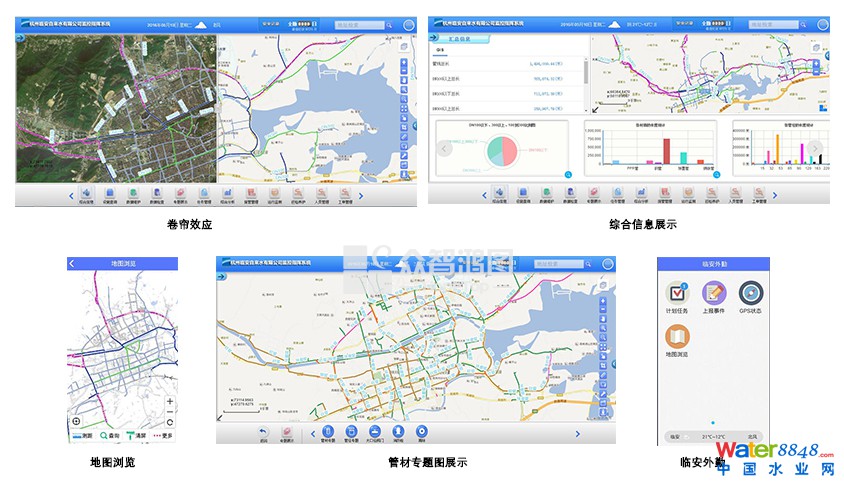Open 计划任务 in the 临安外勤 app

[678, 293]
